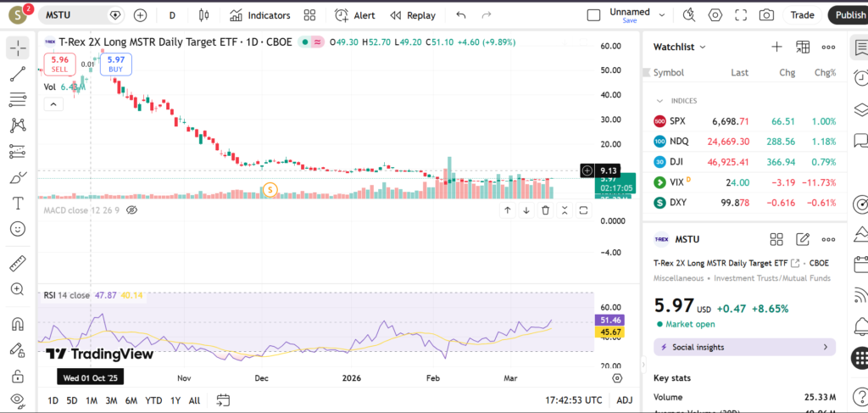Viewport: 868px width, 413px height.
Task: Click the 5.97 BUY button
Action: (x=116, y=64)
